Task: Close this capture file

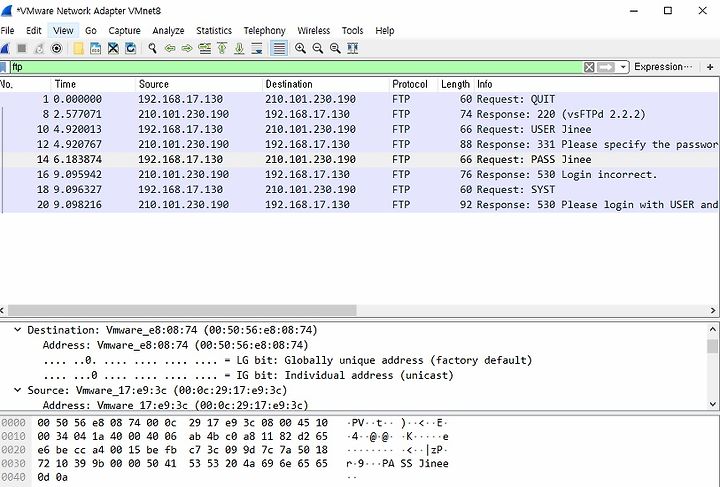Action: tap(113, 48)
